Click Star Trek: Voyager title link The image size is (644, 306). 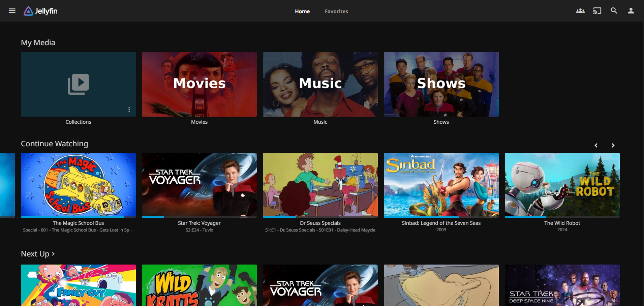point(199,223)
